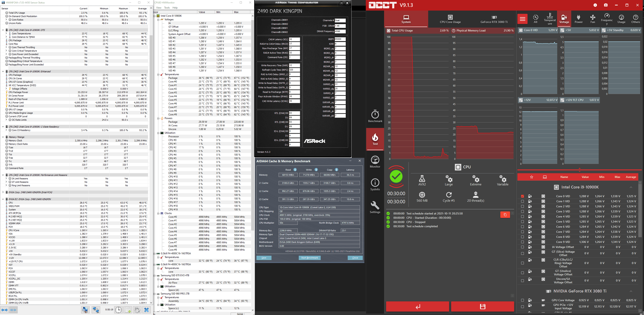Click the favorites star column header in OCCT
This screenshot has height=315, width=644.
tap(531, 177)
